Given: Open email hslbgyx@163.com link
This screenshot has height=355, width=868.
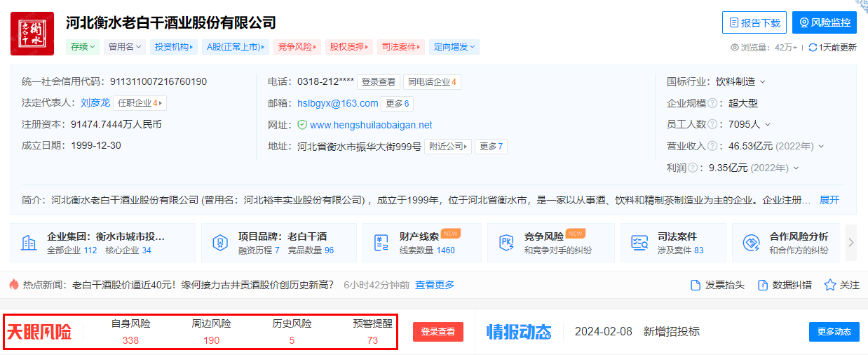Looking at the screenshot, I should tap(338, 103).
